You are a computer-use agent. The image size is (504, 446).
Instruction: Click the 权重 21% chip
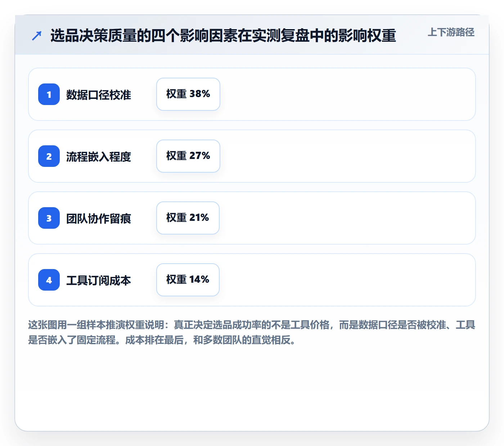point(188,218)
